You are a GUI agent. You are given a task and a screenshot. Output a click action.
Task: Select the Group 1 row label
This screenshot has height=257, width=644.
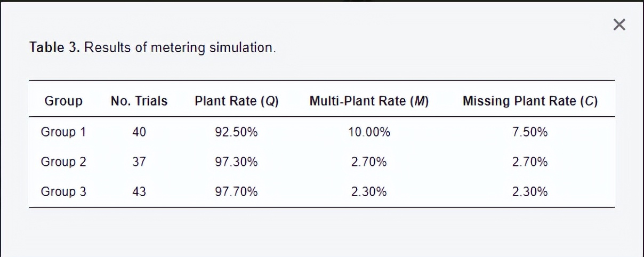63,132
